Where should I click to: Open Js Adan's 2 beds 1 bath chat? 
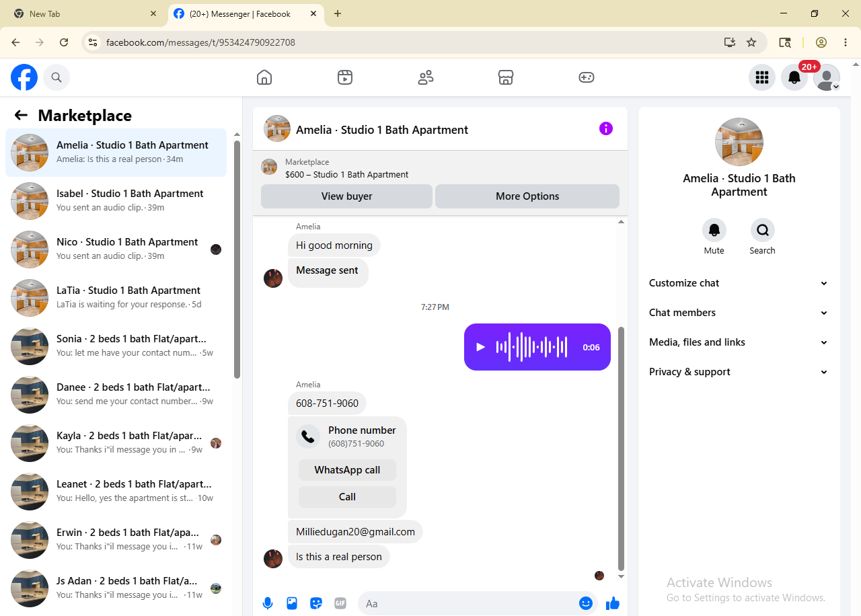tap(116, 588)
